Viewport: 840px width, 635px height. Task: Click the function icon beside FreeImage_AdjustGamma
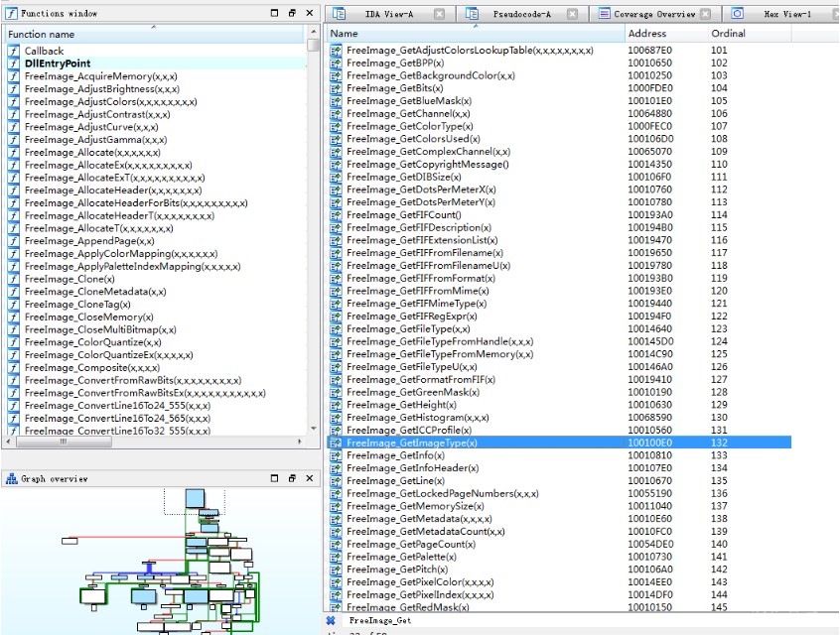(x=13, y=139)
